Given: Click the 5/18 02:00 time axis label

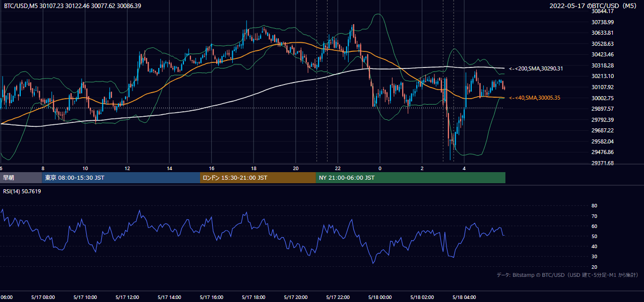Looking at the screenshot, I should pos(422,297).
